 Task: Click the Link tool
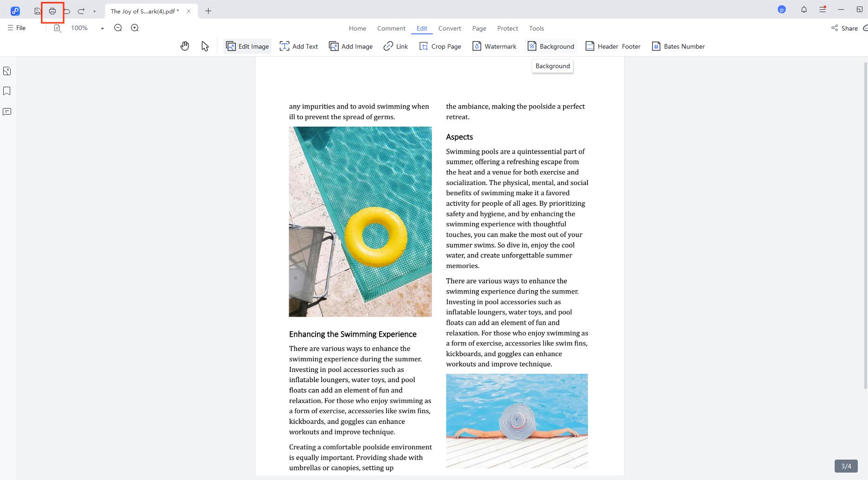coord(396,46)
